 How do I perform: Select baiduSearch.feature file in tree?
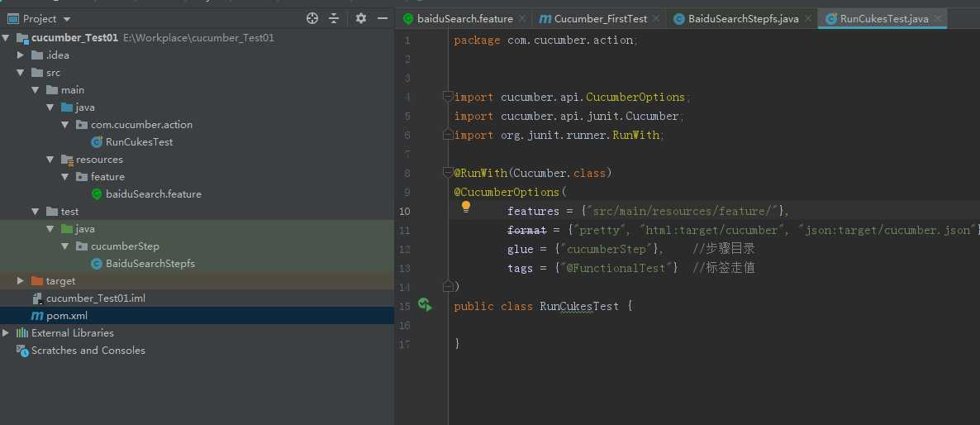pos(153,194)
